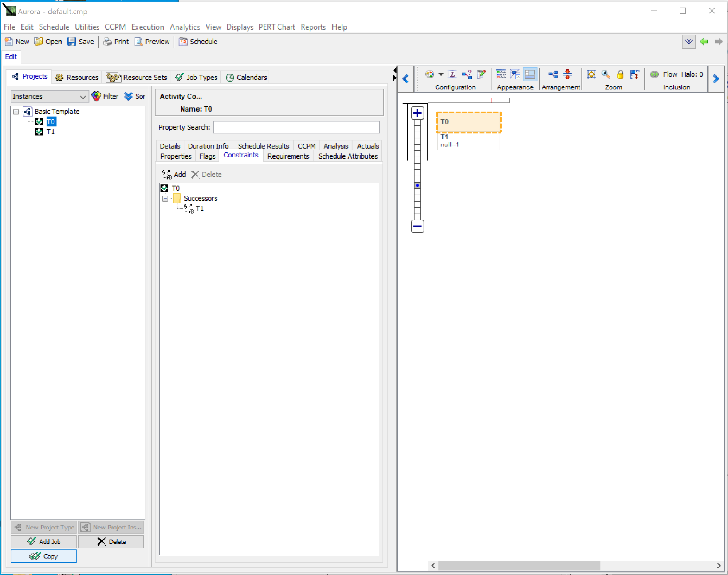
Task: Select the network diagram appearance icon
Action: point(515,74)
